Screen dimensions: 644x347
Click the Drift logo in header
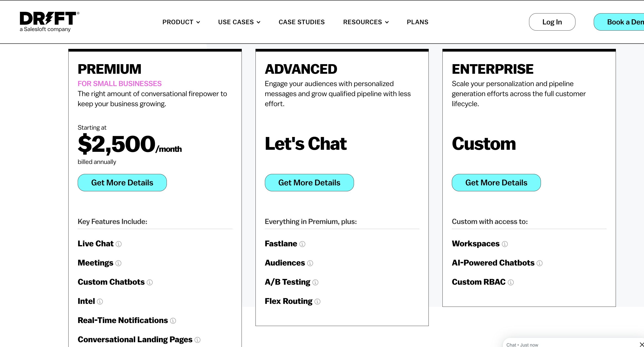50,22
